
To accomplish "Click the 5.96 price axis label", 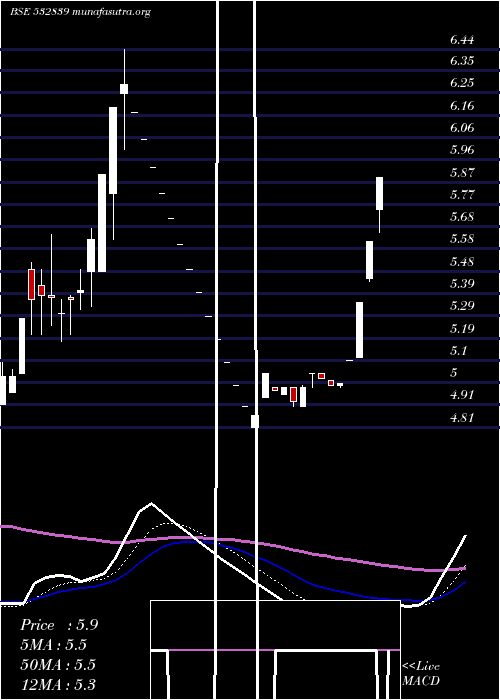I will pyautogui.click(x=462, y=150).
